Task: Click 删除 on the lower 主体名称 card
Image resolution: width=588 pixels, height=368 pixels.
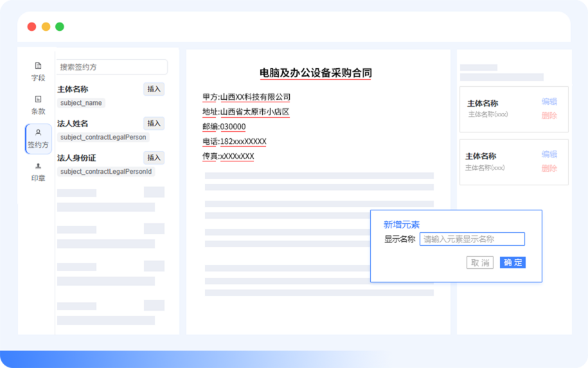Action: pyautogui.click(x=549, y=168)
